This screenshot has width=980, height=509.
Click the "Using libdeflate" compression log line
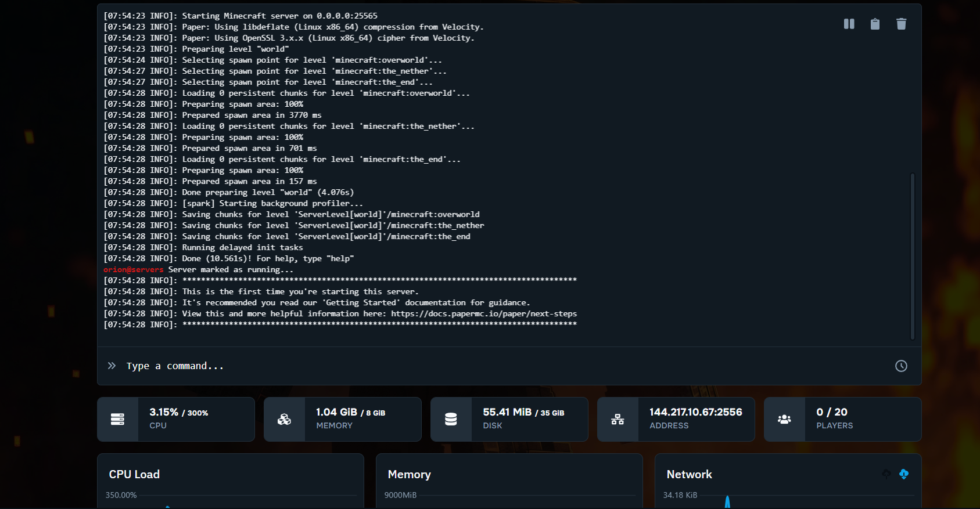pos(293,27)
